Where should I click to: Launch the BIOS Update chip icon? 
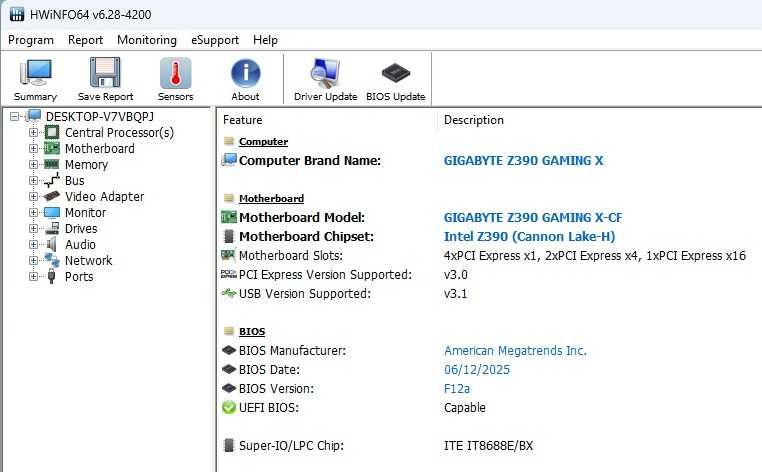click(396, 73)
